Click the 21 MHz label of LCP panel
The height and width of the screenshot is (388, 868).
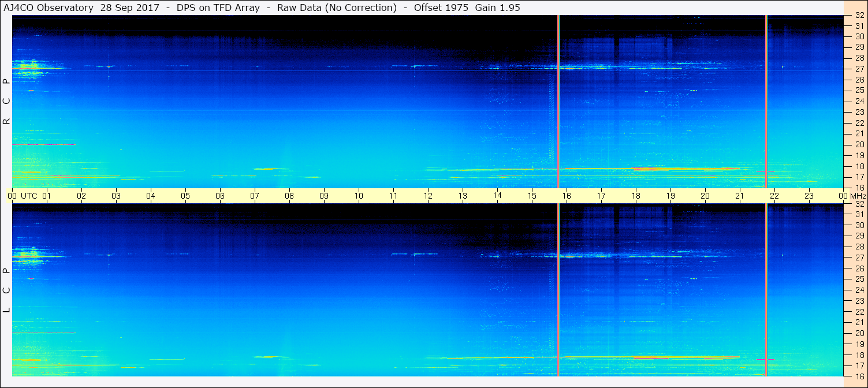(x=859, y=322)
